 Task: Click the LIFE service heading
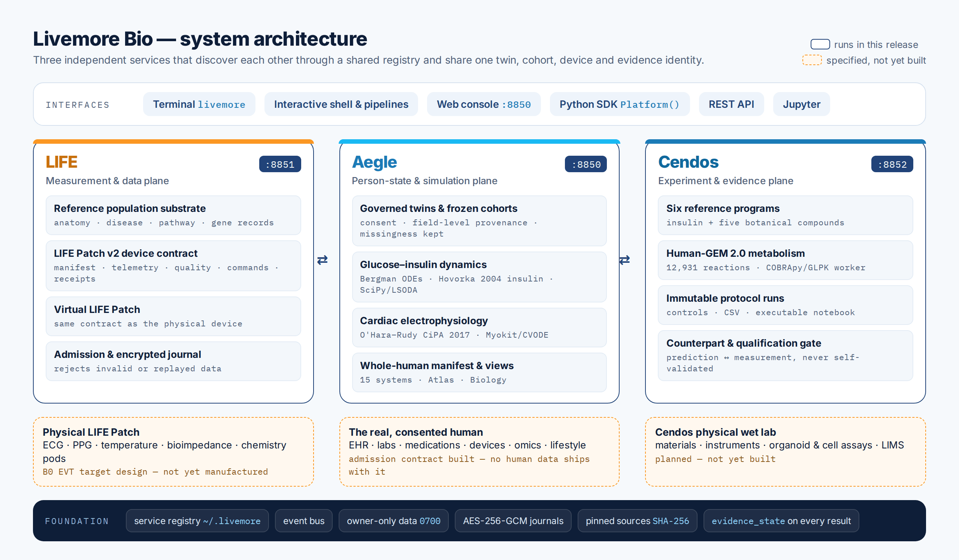(62, 162)
